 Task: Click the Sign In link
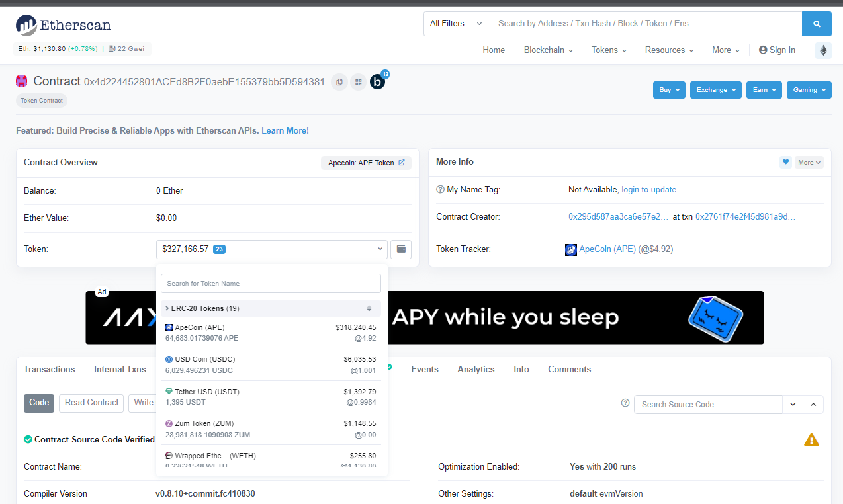pos(777,50)
